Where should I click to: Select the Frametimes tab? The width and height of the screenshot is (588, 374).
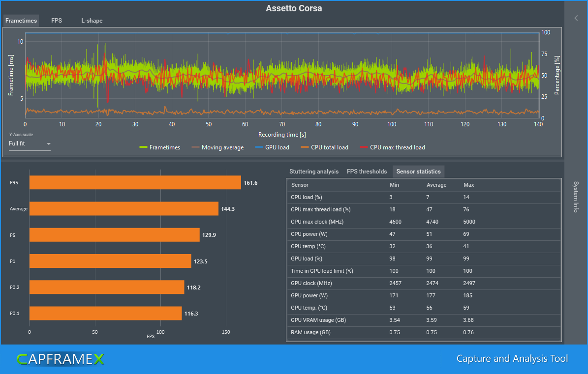click(x=21, y=21)
